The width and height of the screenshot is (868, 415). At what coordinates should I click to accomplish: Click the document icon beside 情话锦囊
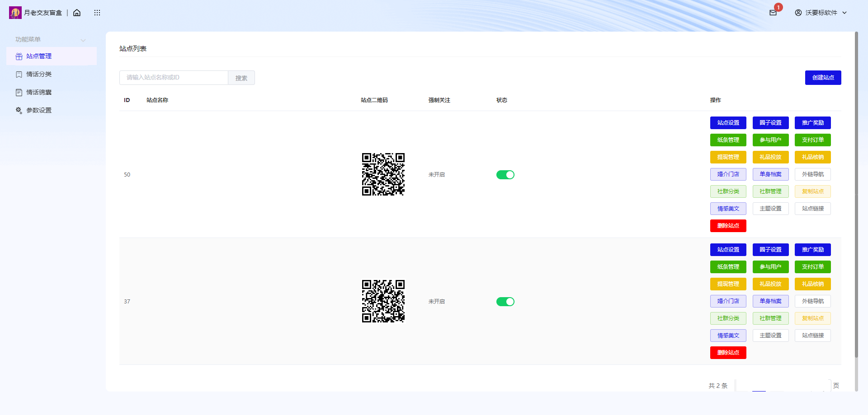pyautogui.click(x=19, y=93)
